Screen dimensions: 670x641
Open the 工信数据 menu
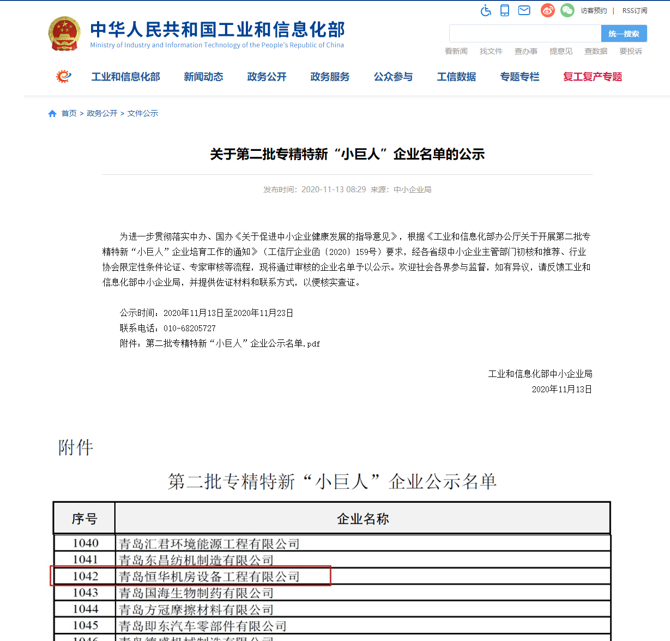tap(456, 77)
